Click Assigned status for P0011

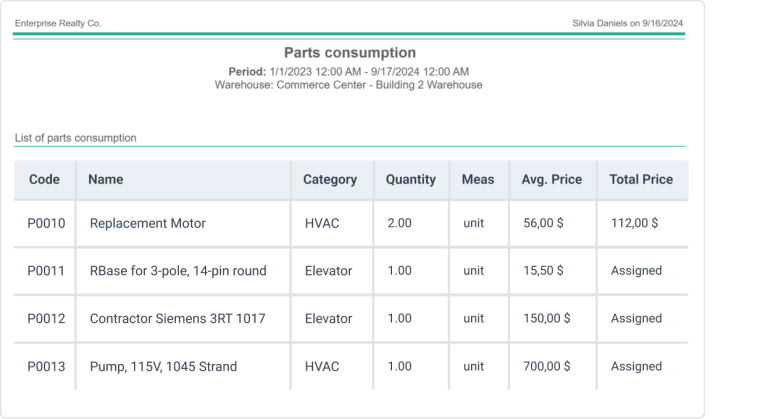[636, 271]
